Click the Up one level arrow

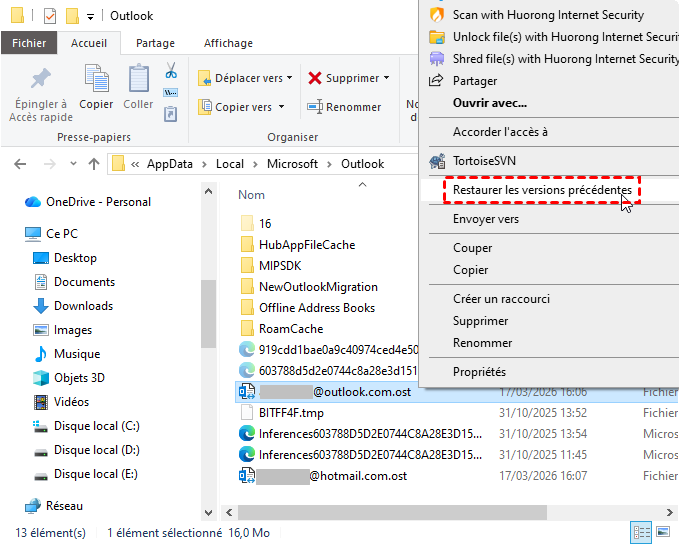pos(94,164)
